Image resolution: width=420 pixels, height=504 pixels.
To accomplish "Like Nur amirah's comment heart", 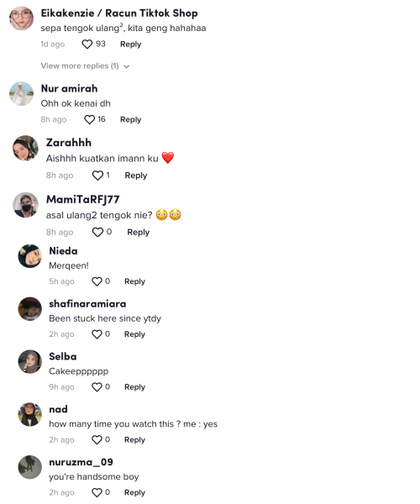I will [89, 119].
